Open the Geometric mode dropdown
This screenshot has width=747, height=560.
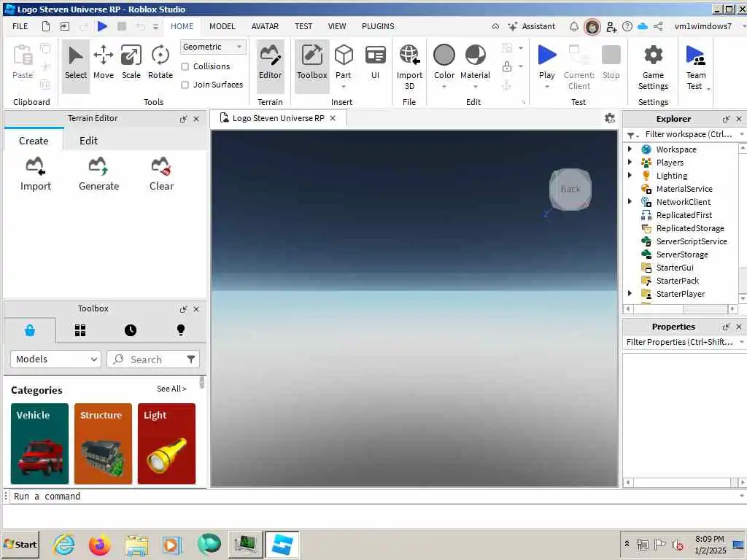point(213,47)
